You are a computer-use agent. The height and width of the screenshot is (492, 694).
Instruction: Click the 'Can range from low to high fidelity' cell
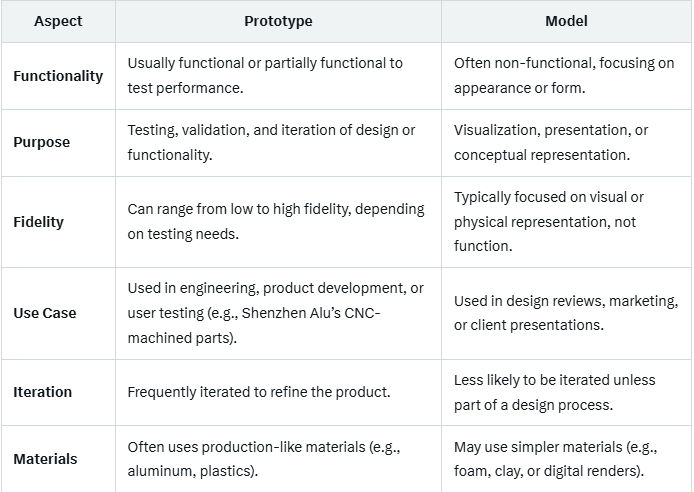(276, 222)
